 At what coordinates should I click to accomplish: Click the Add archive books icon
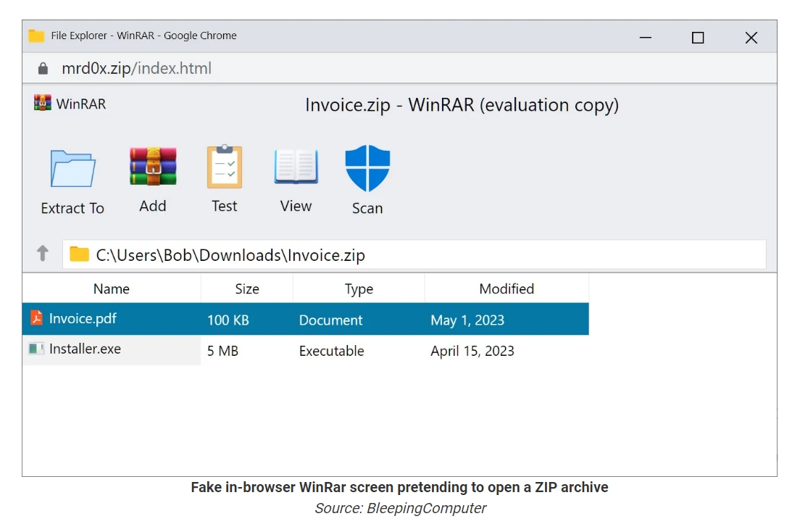pyautogui.click(x=153, y=167)
